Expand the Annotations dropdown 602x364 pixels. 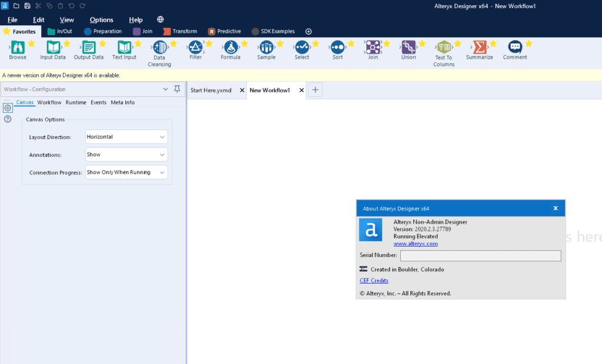tap(126, 154)
